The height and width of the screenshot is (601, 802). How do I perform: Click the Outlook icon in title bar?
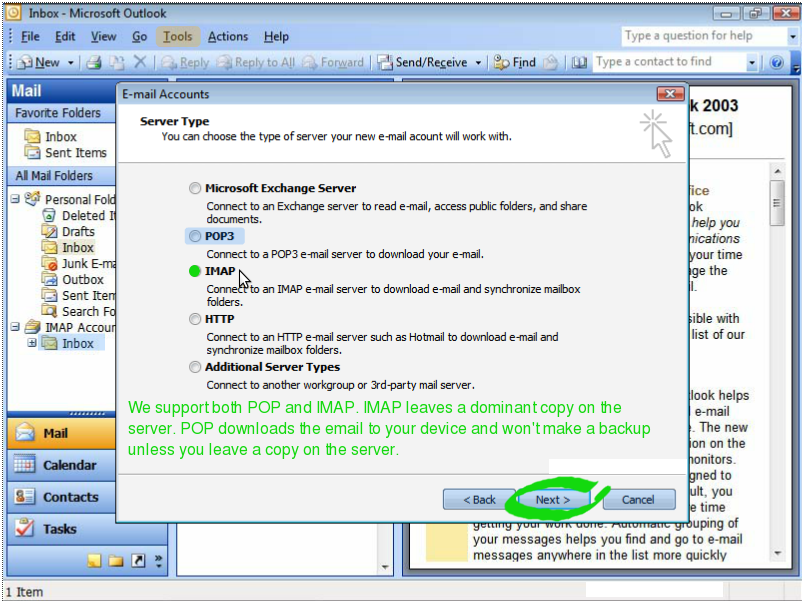click(13, 12)
